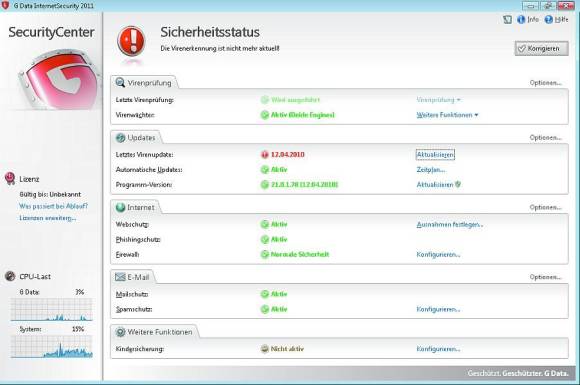
Task: Click green check icon for Automatische Updates
Action: [264, 170]
